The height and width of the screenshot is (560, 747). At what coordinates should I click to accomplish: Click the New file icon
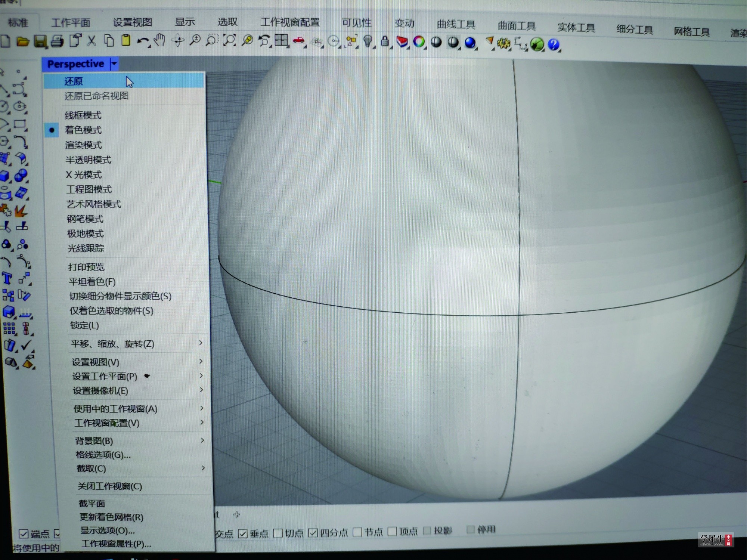coord(5,41)
